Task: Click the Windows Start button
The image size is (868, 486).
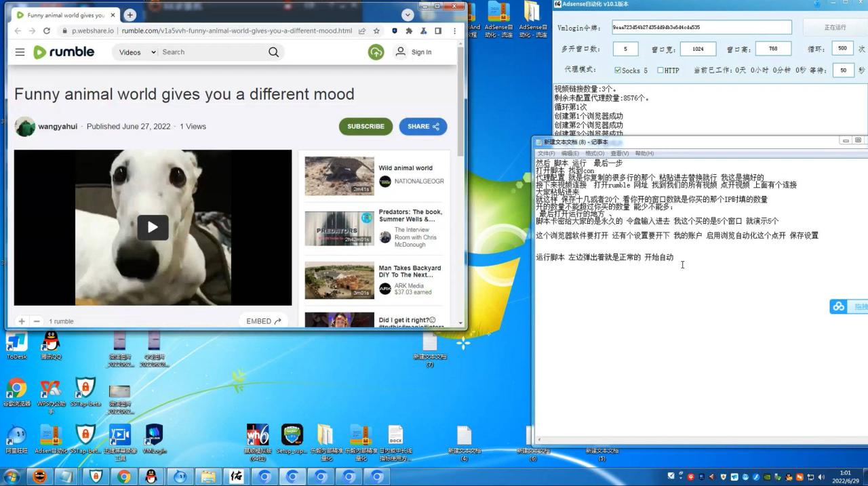Action: [12, 477]
